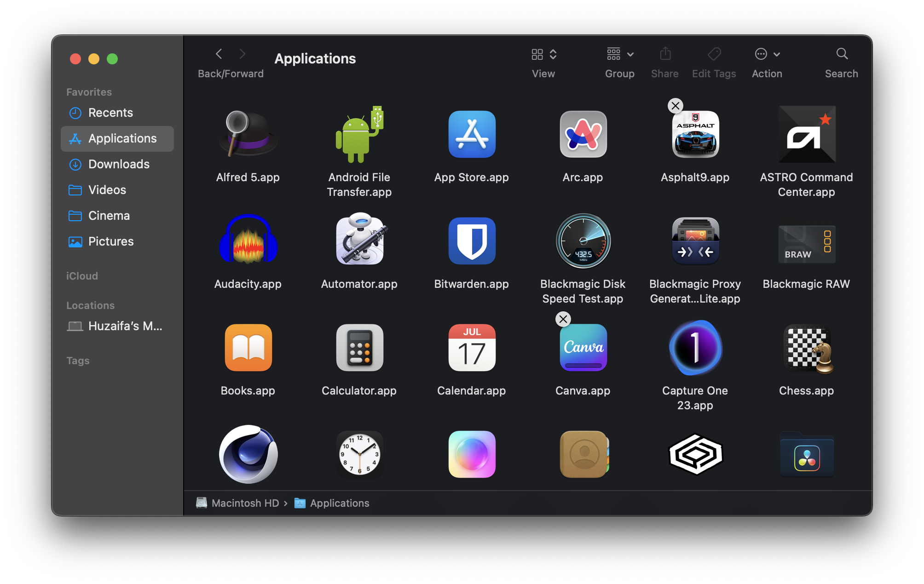Select the Calculator app icon
Viewport: 924px width, 584px height.
tap(359, 348)
